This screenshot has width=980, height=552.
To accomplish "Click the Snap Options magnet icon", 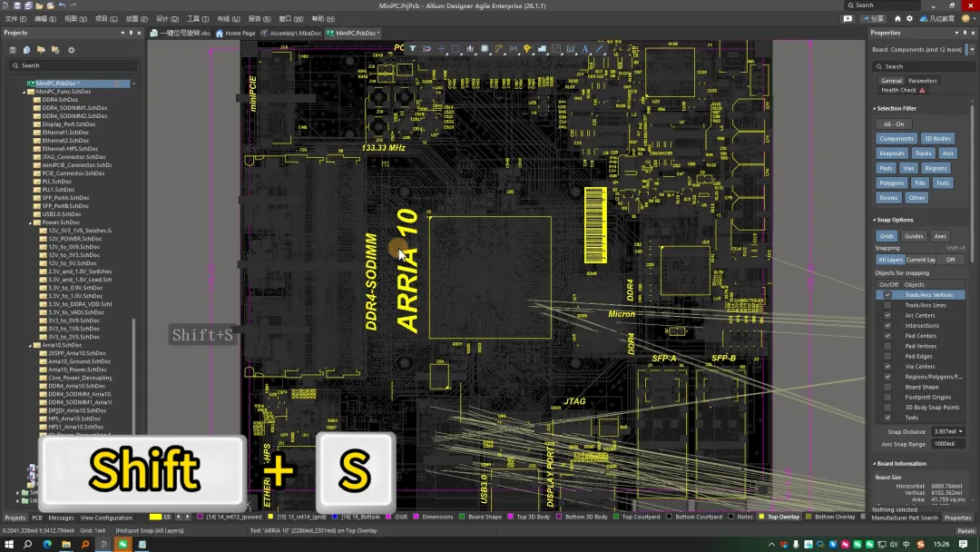I will point(426,48).
